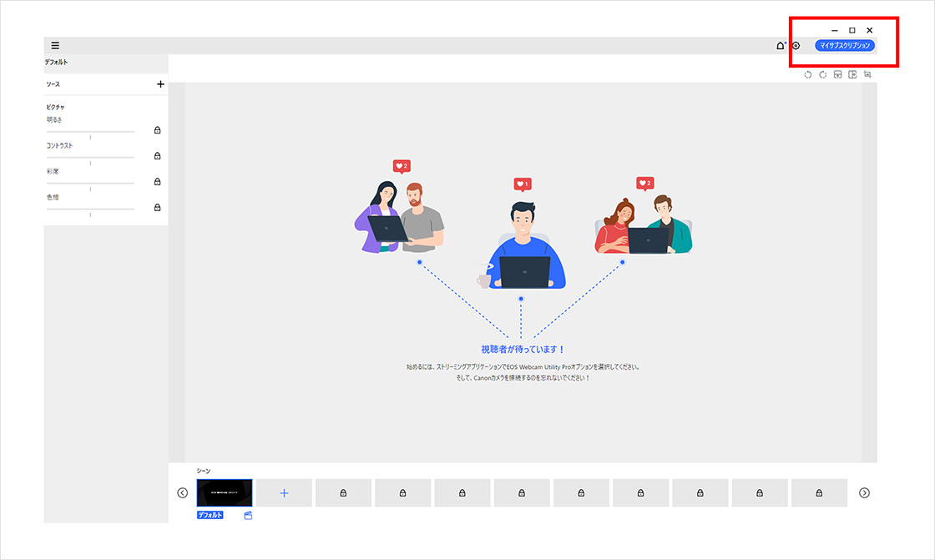The image size is (935, 560).
Task: Open the notifications bell
Action: pyautogui.click(x=781, y=46)
